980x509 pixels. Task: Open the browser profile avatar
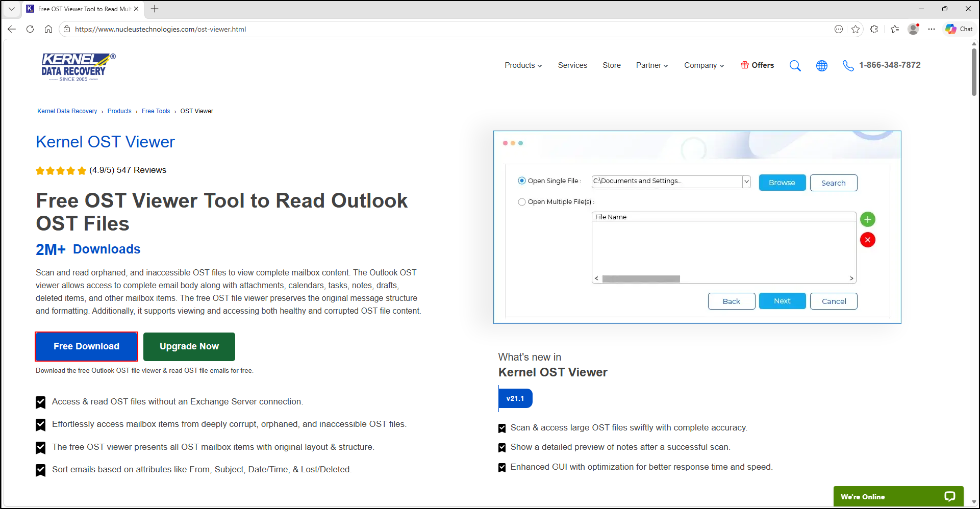(913, 29)
